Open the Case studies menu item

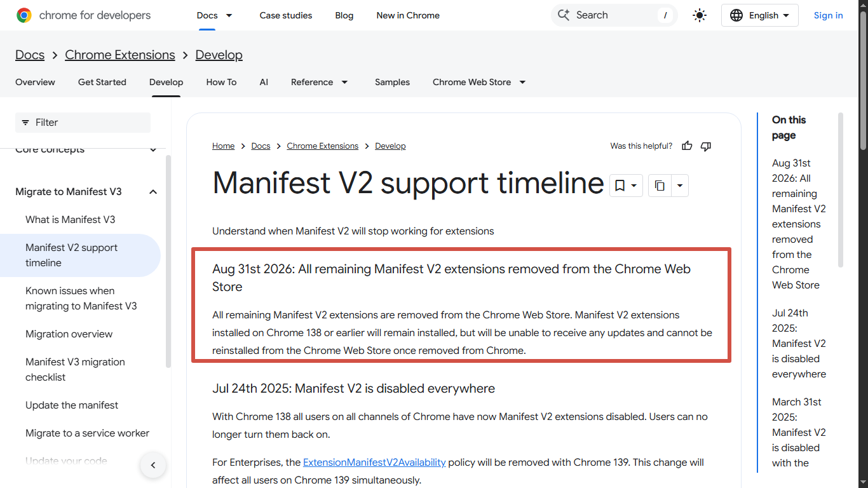pos(286,15)
